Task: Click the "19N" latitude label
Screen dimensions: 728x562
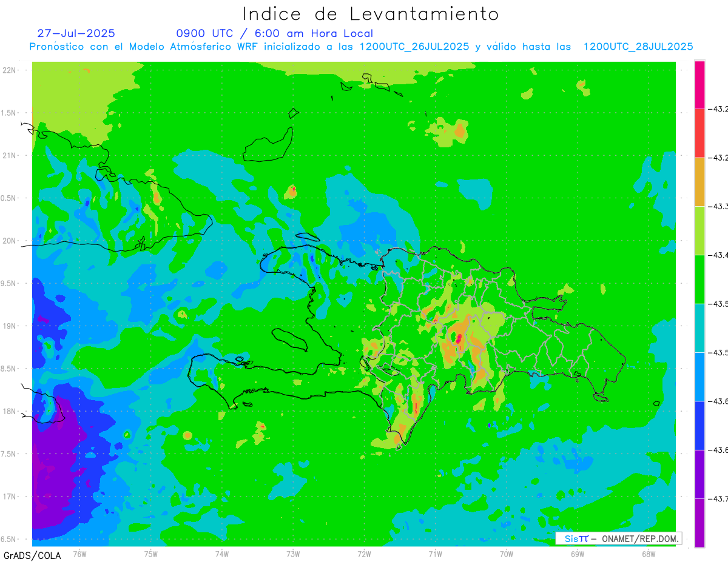Action: click(x=10, y=326)
